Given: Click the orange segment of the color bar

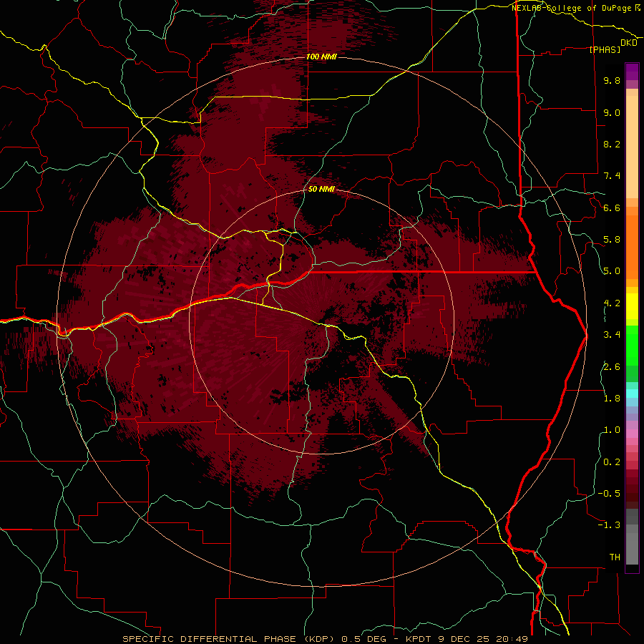Looking at the screenshot, I should point(632,246).
